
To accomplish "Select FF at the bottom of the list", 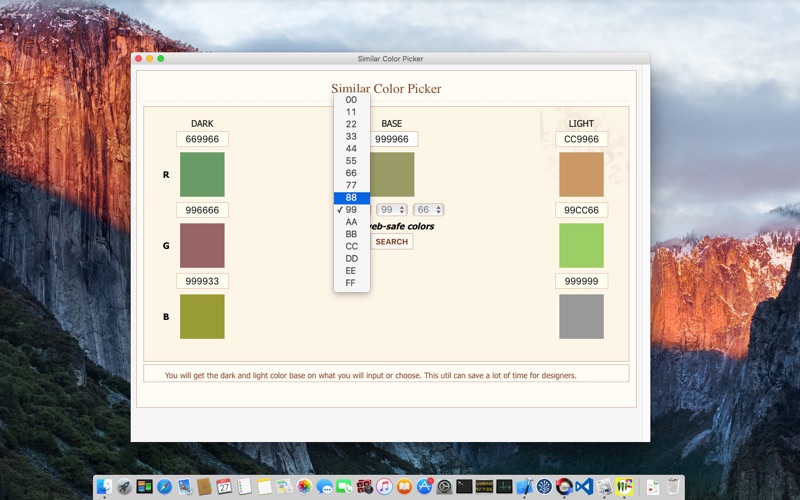I will (x=352, y=283).
